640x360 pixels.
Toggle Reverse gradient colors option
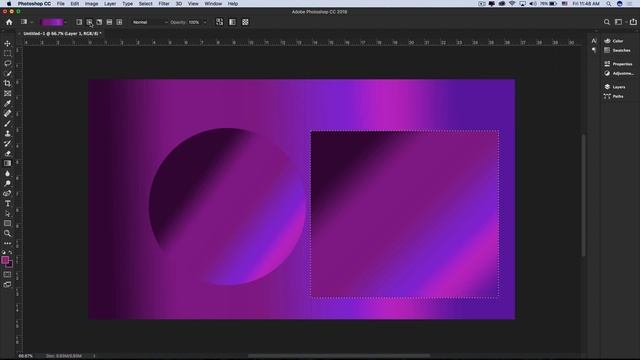coord(219,22)
